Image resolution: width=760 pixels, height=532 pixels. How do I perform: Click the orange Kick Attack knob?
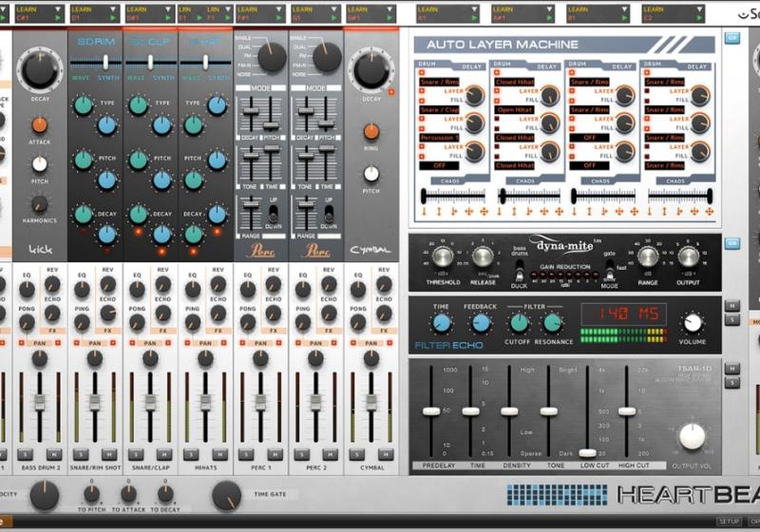click(40, 125)
